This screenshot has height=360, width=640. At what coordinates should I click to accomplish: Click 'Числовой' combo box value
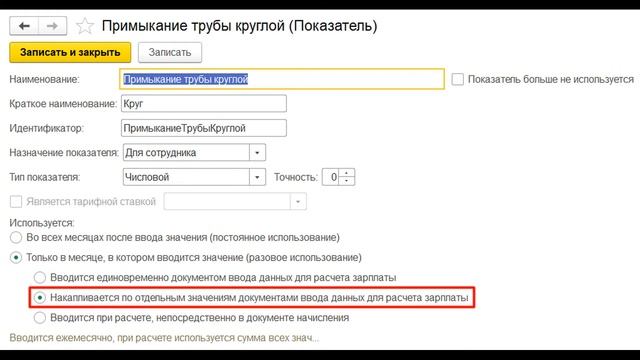point(186,177)
